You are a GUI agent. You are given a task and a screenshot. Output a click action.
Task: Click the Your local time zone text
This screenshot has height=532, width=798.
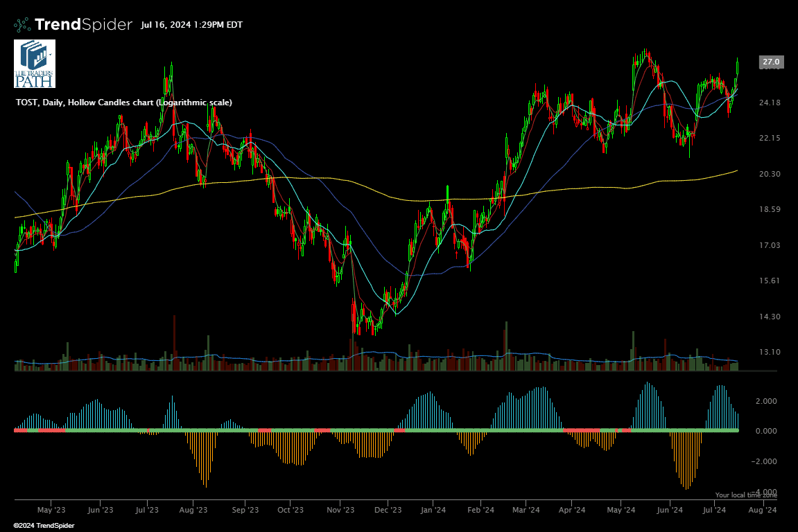[745, 495]
